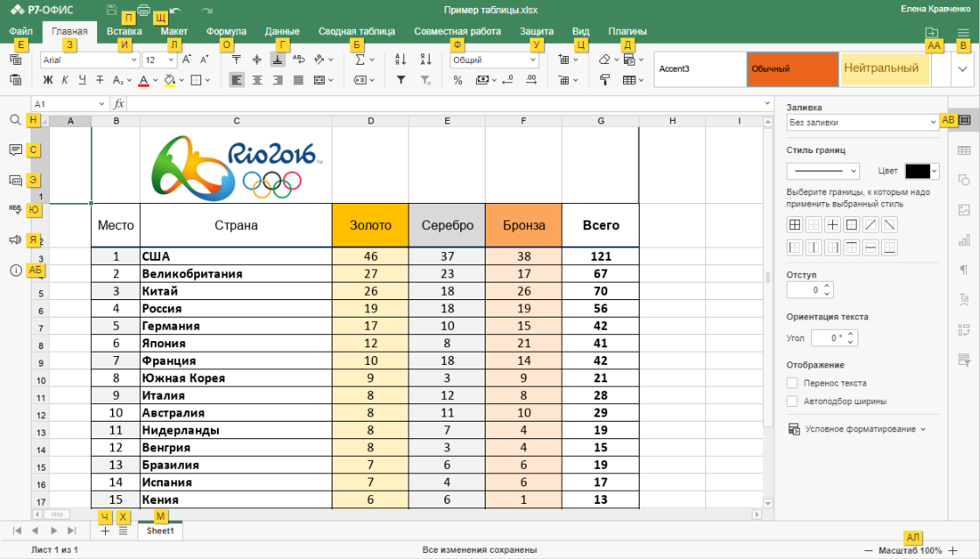The width and height of the screenshot is (980, 559).
Task: Open the Заливка Без заливки dropdown
Action: (863, 122)
